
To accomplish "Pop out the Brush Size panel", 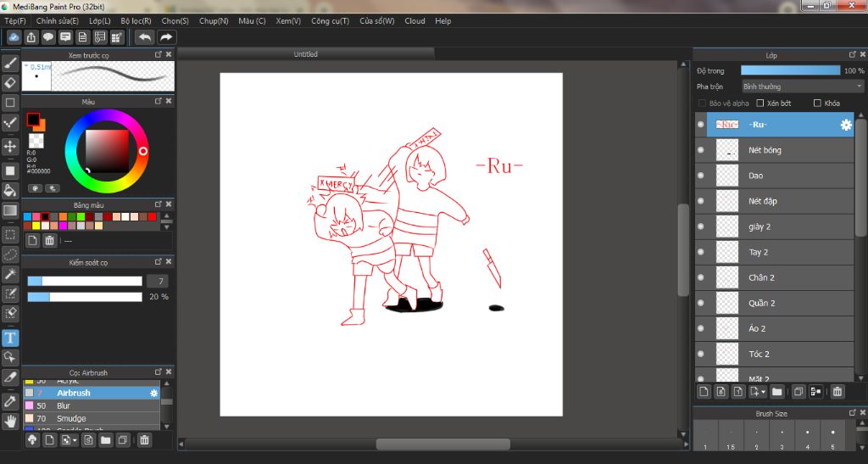I will click(853, 413).
